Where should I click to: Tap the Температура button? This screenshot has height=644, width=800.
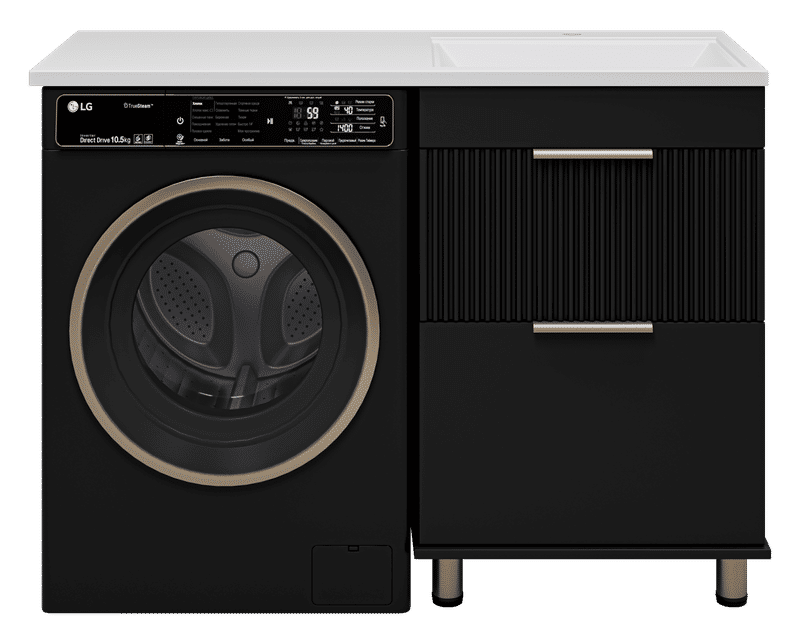coord(365,110)
